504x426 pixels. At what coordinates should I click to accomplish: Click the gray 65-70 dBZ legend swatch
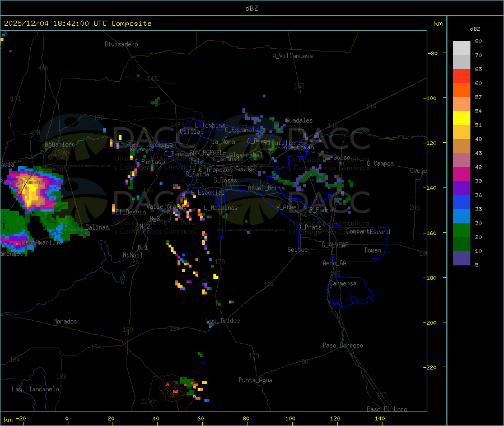(x=461, y=62)
